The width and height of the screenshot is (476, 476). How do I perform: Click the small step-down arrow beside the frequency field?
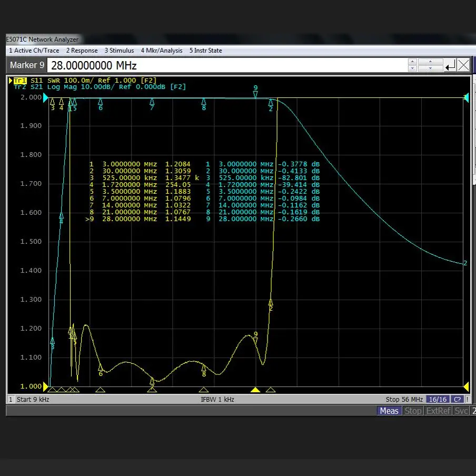412,68
